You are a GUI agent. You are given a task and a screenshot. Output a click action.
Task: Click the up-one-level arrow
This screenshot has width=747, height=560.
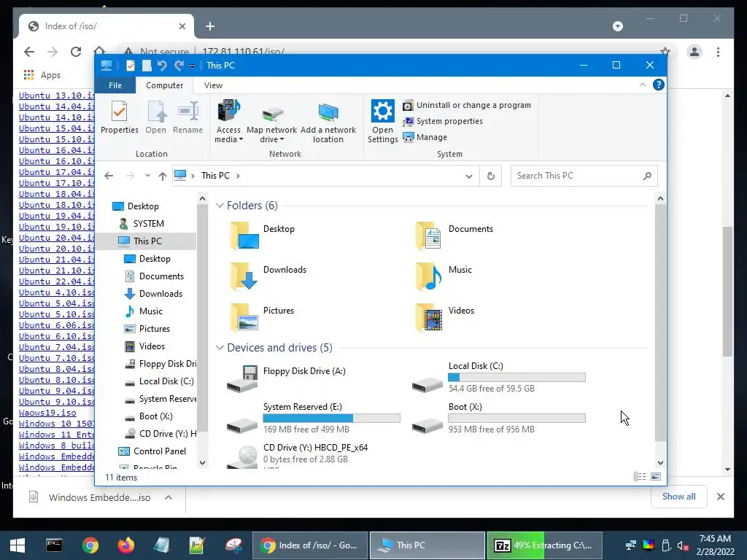coord(163,176)
